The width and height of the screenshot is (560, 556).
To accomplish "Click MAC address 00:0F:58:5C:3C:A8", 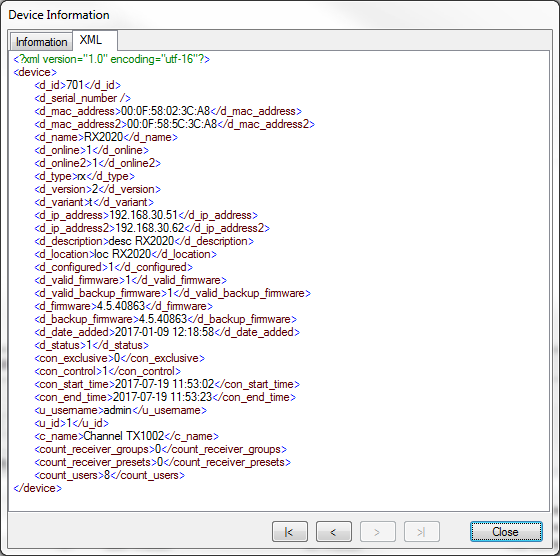I will (172, 124).
